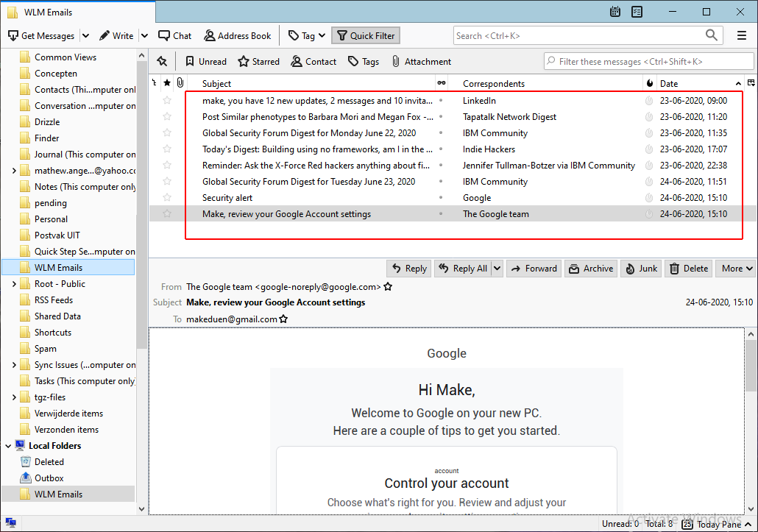The image size is (758, 532).
Task: Expand Sync Issues folder
Action: pyautogui.click(x=14, y=365)
